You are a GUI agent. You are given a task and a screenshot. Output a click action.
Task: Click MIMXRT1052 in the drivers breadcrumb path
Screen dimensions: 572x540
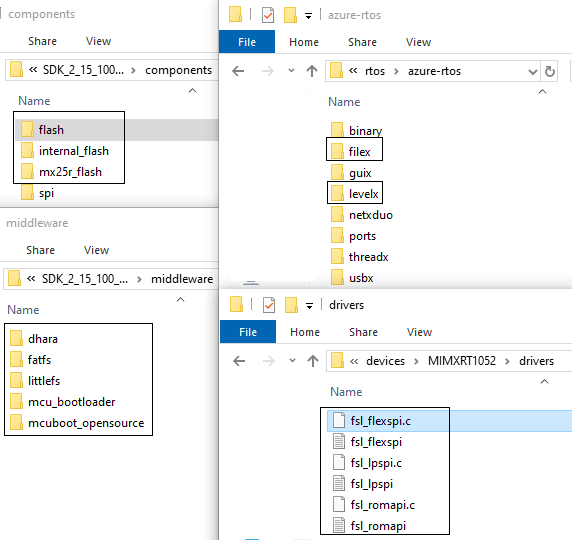[462, 361]
